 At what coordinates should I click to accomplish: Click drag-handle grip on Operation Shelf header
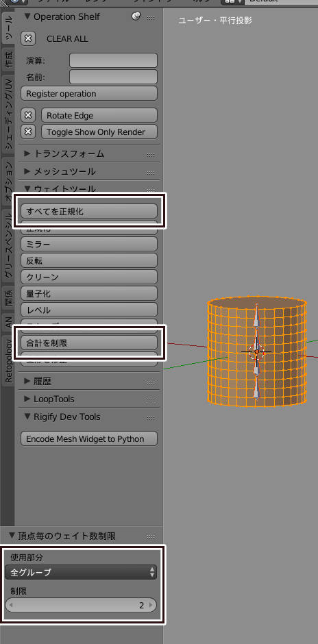[151, 18]
